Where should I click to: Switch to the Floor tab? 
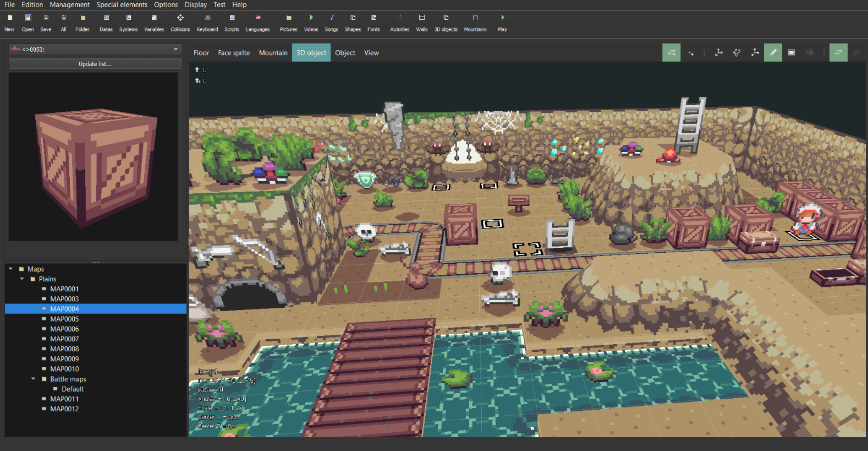point(201,53)
